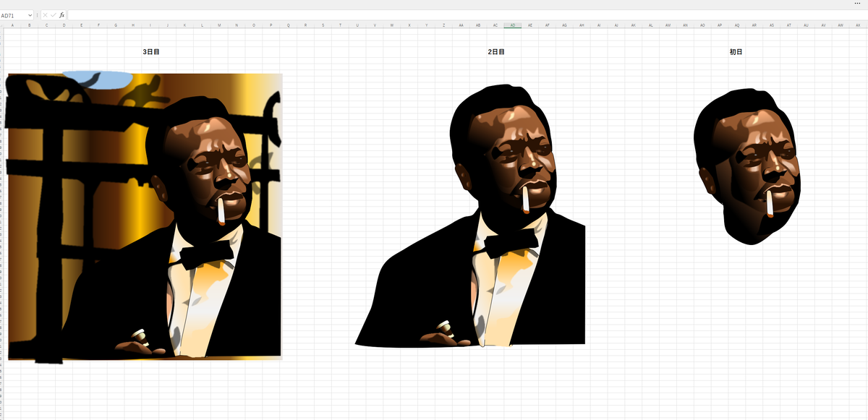The image size is (868, 420).
Task: Select column B header
Action: pyautogui.click(x=29, y=25)
